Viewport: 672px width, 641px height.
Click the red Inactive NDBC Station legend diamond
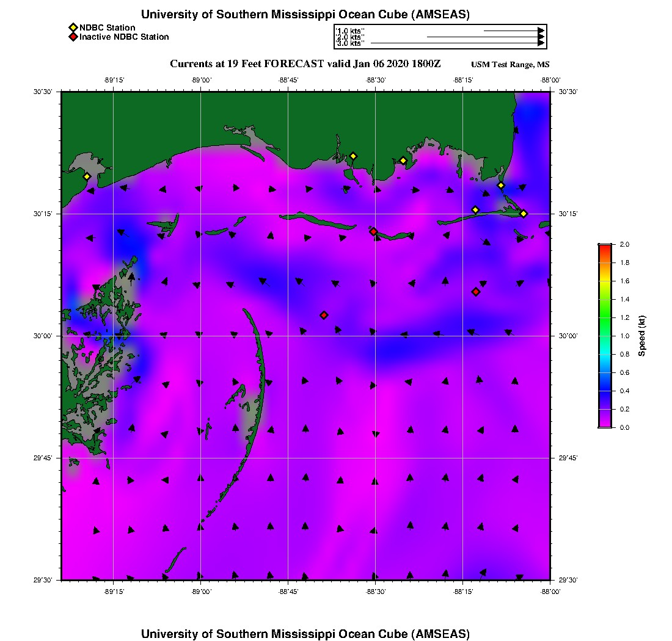pos(73,37)
